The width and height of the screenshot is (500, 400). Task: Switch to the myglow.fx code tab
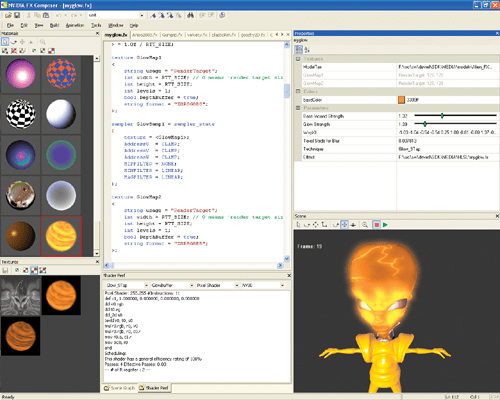click(116, 35)
